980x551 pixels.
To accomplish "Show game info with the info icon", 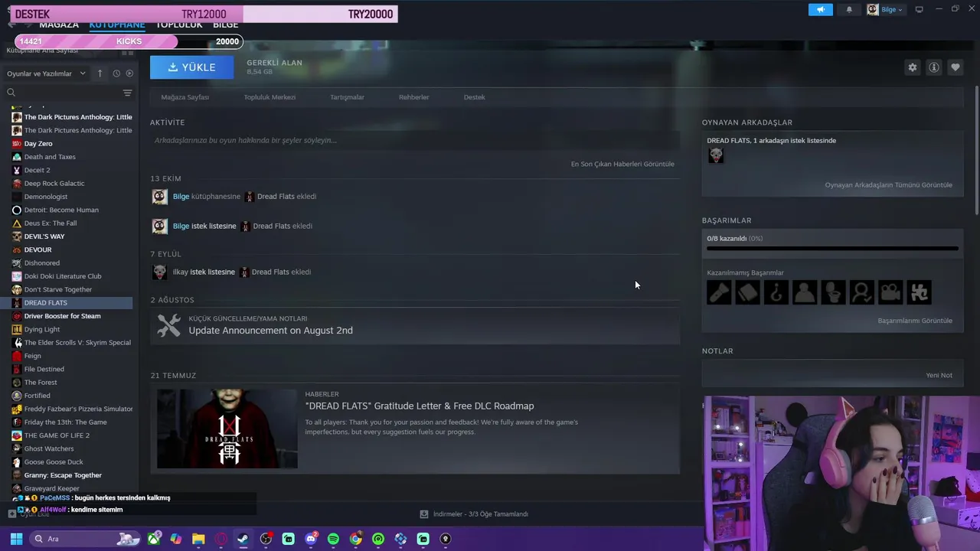I will [934, 67].
